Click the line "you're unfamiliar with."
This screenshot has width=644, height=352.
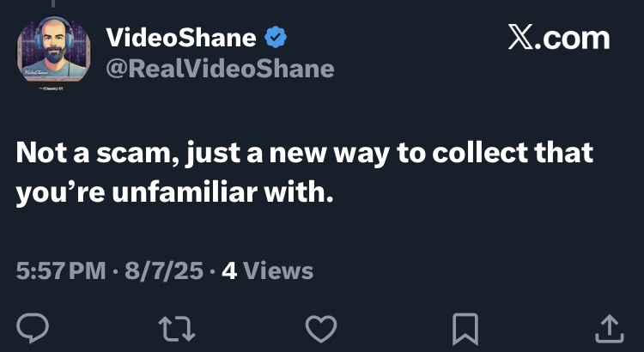pos(173,192)
